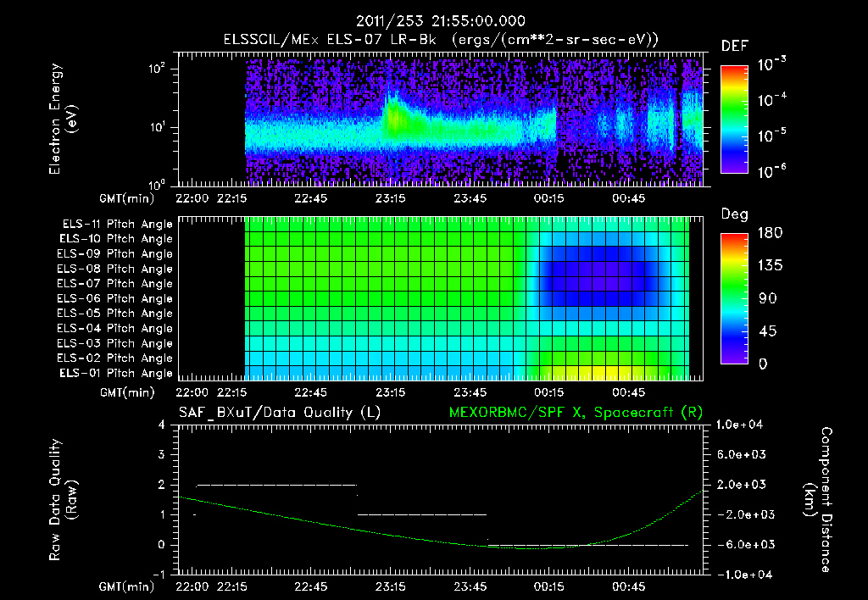Viewport: 868px width, 600px height.
Task: Select the ELS-03 Pitch Angle row label
Action: (x=115, y=343)
